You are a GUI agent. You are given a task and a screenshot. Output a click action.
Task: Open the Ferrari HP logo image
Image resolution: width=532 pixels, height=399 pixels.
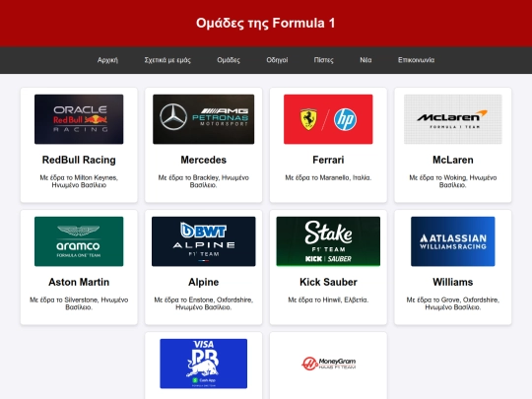click(328, 119)
